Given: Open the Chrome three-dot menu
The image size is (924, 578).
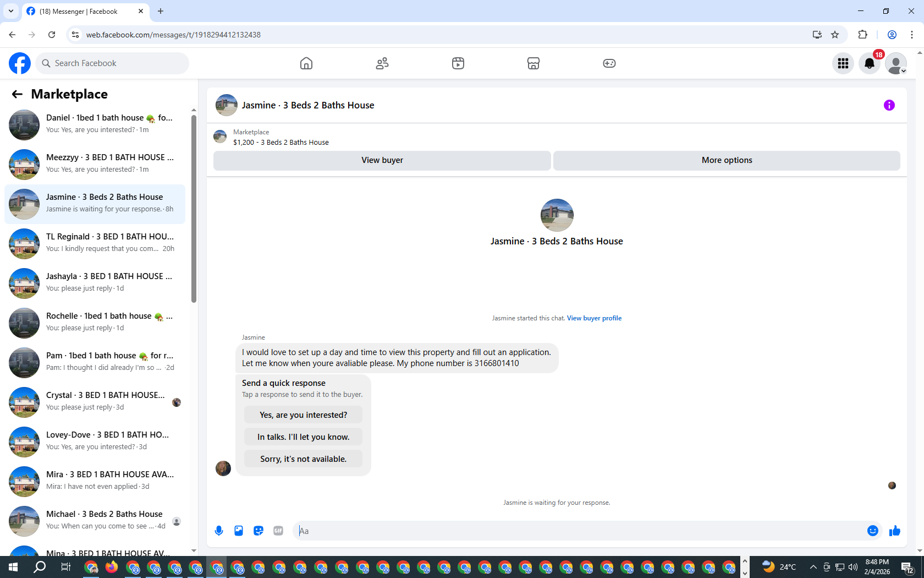Looking at the screenshot, I should point(912,35).
